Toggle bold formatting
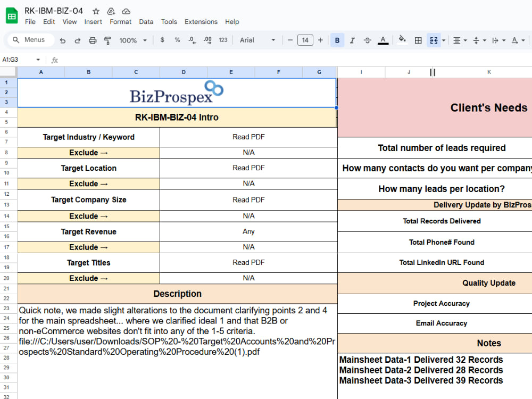This screenshot has height=399, width=532. coord(337,40)
